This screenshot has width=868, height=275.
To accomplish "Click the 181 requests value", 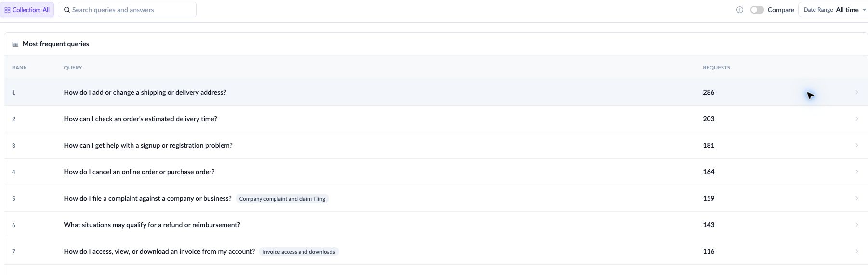I will click(x=709, y=145).
